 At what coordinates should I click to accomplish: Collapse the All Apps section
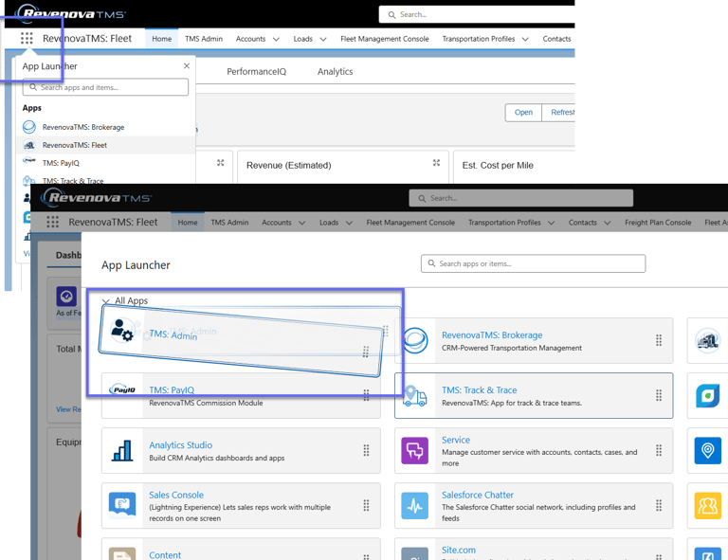click(x=106, y=301)
